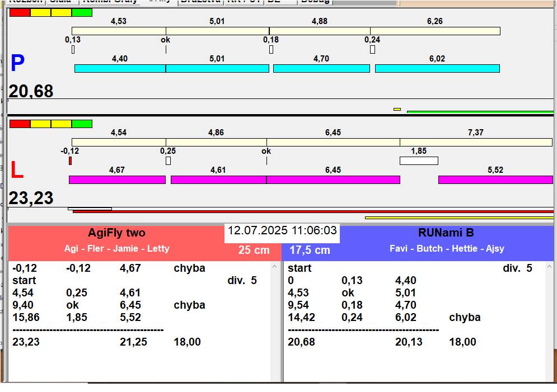Click the red start light in lane L
The width and height of the screenshot is (557, 392).
20,124
